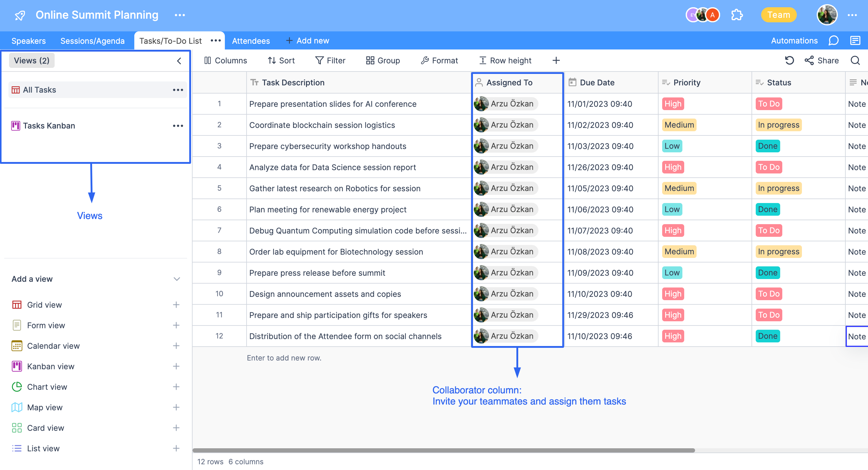Open options menu for Tasks Kanban view

point(177,125)
